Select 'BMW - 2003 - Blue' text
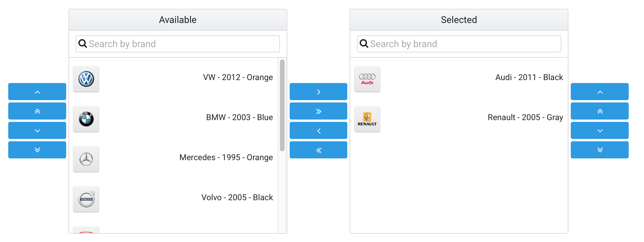 (x=239, y=117)
